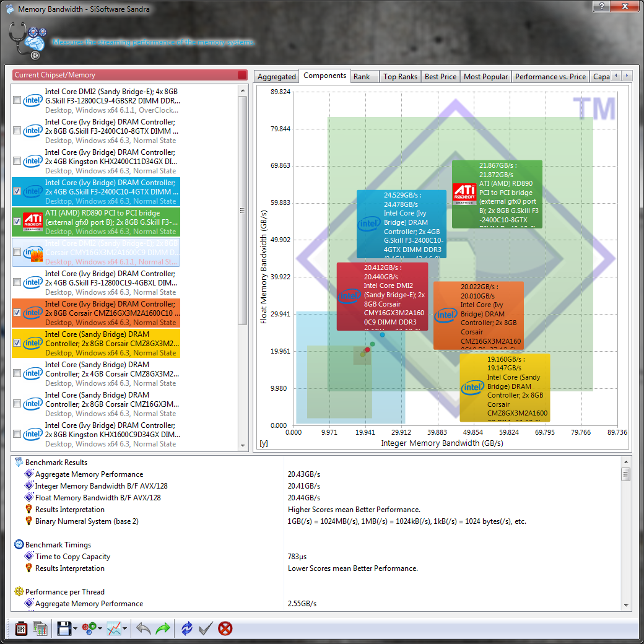
Task: Click the Integer Memory Bandwidth diamond icon
Action: pyautogui.click(x=28, y=485)
